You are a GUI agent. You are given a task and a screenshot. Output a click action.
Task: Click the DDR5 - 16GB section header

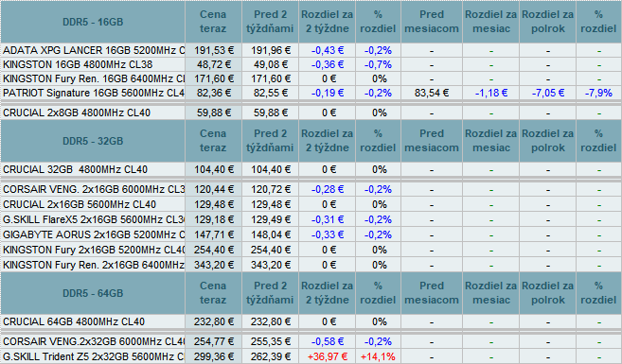[x=93, y=22]
